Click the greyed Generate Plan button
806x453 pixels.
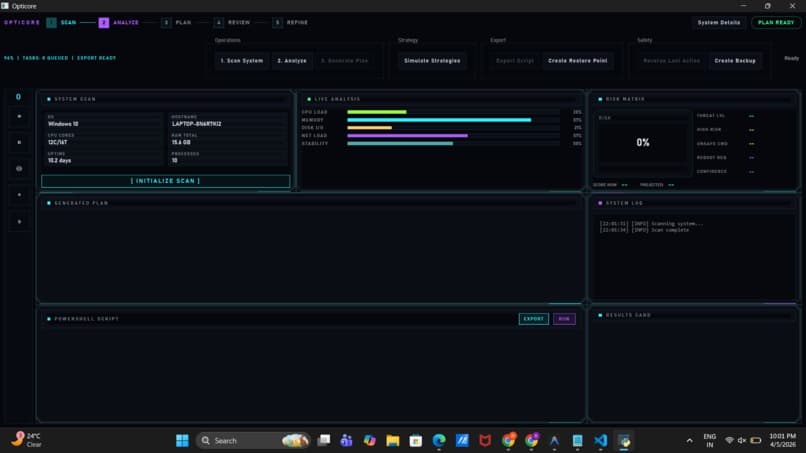point(344,61)
